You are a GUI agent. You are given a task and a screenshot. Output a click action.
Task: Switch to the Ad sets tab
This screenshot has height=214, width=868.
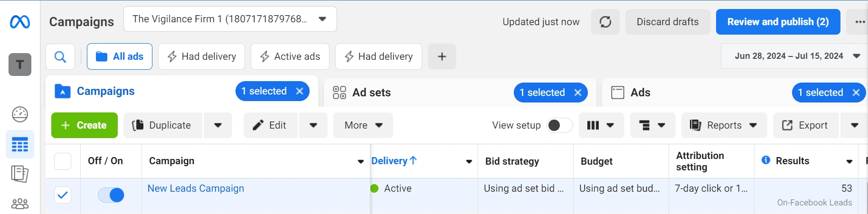(x=372, y=93)
